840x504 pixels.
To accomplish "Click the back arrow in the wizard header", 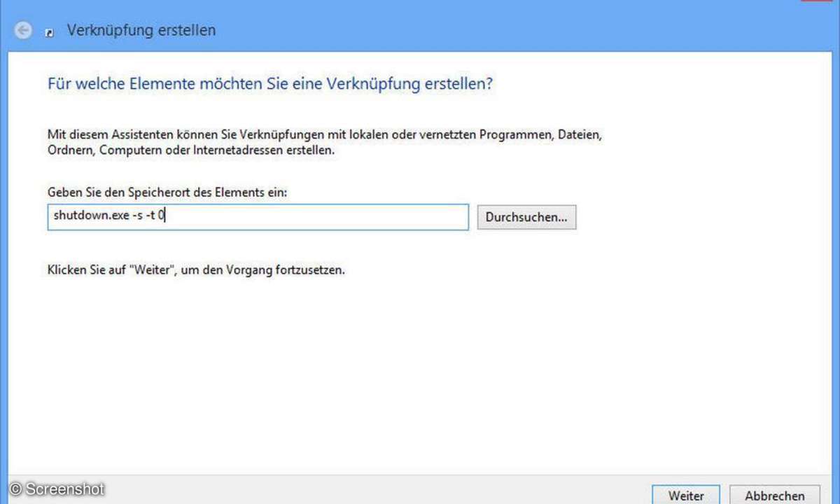I will (x=23, y=31).
